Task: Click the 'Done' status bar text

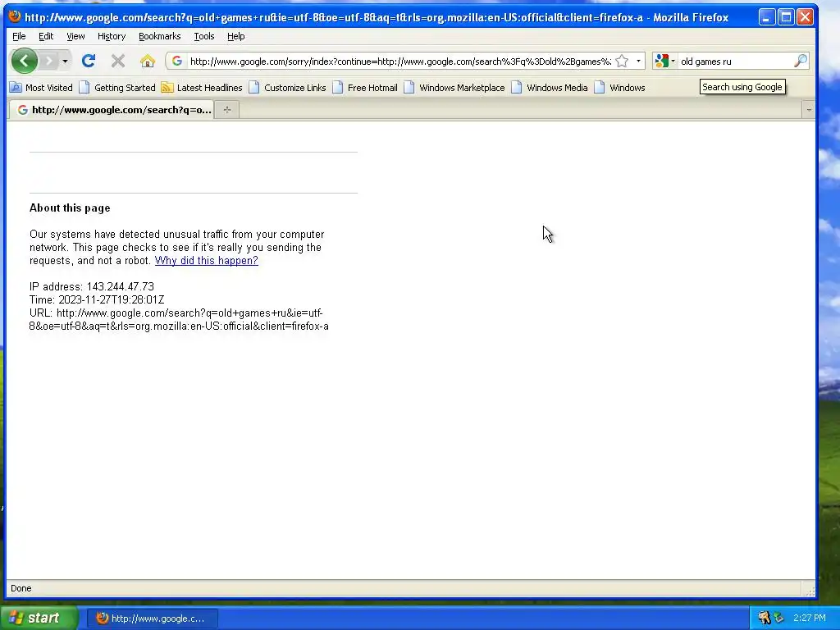Action: (21, 588)
